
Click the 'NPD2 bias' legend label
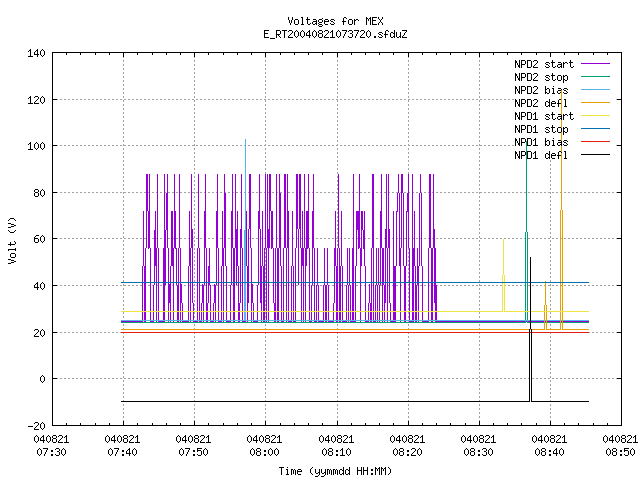tap(541, 90)
